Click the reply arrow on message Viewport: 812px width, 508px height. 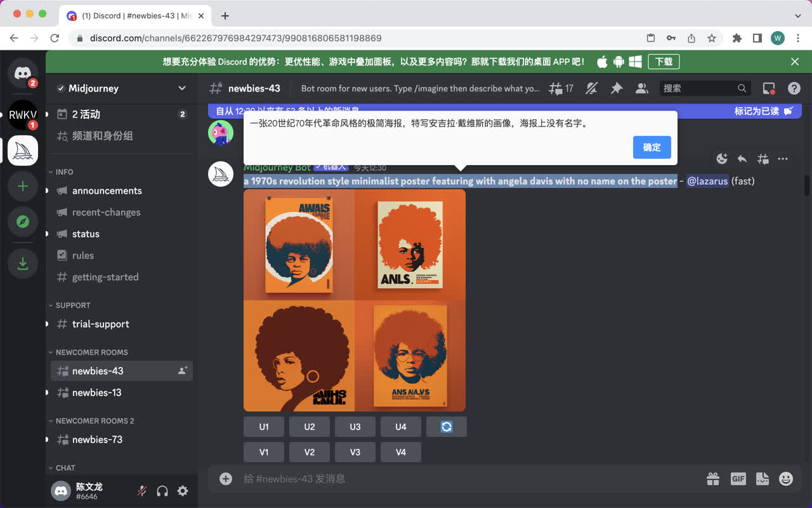pos(742,159)
